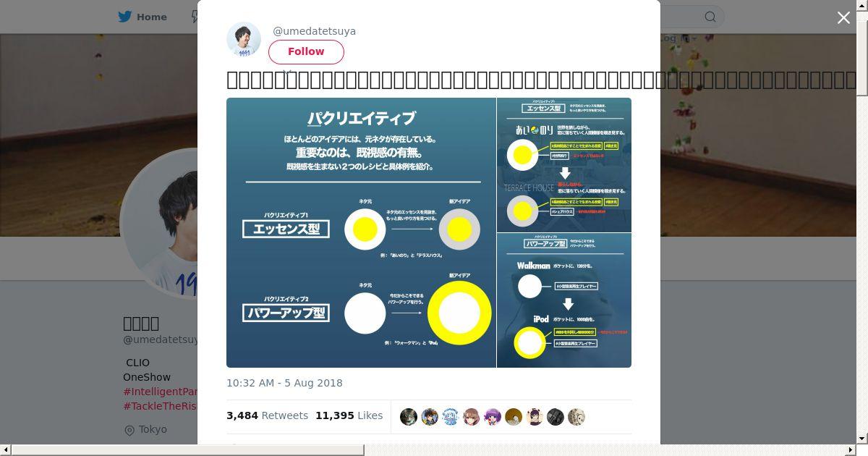Image resolution: width=868 pixels, height=456 pixels.
Task: Open the @umedatetsuya handle link in tweet
Action: [x=314, y=31]
